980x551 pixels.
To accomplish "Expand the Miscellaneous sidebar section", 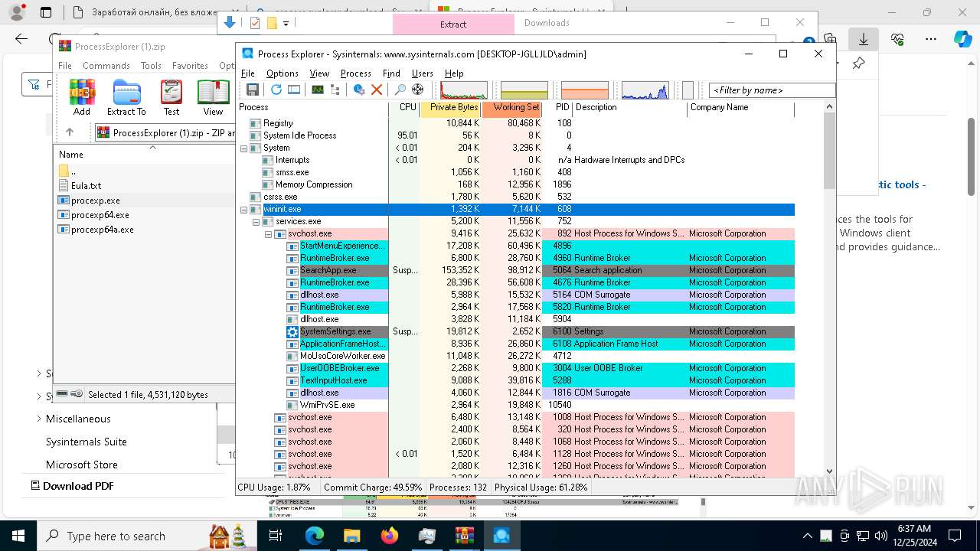I will (x=39, y=419).
